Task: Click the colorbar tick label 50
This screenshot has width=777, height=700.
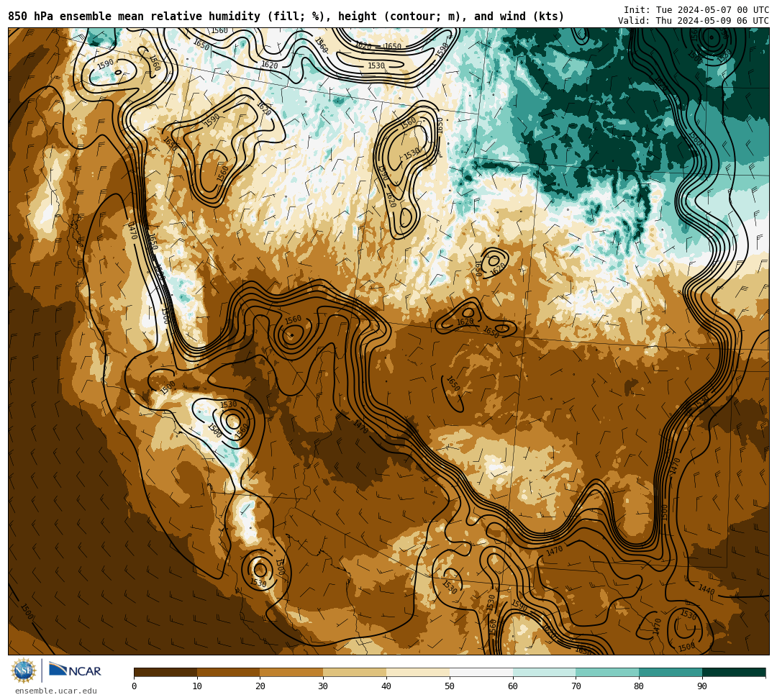Action: point(450,686)
